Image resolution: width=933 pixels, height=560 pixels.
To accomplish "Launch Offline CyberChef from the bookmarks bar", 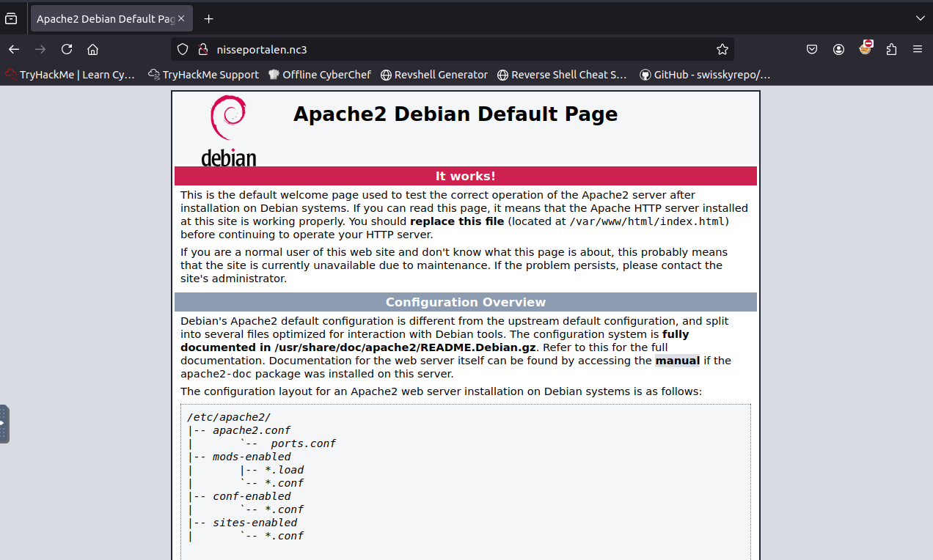I will 319,74.
